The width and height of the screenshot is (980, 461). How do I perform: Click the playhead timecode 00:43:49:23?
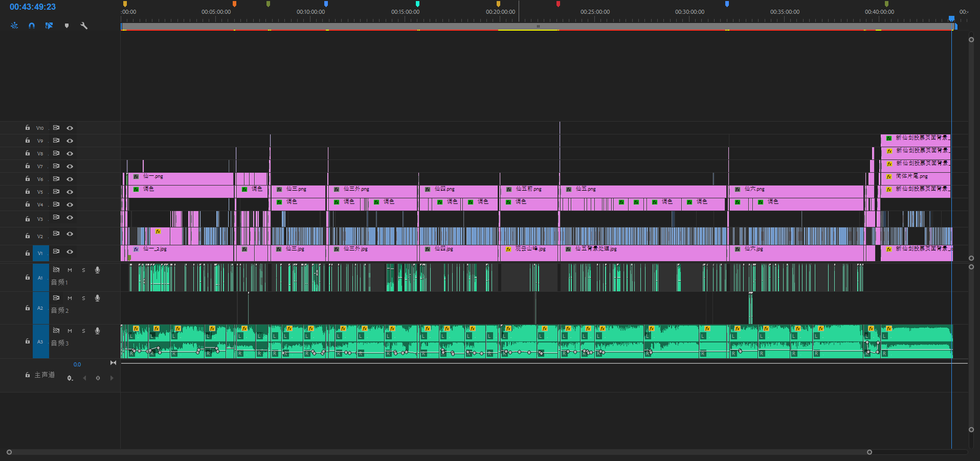33,7
